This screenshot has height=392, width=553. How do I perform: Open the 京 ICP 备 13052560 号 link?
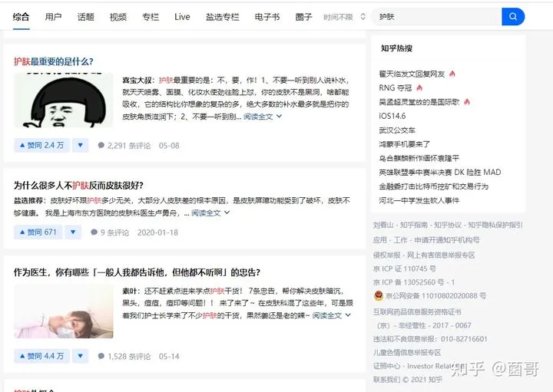[x=414, y=282]
